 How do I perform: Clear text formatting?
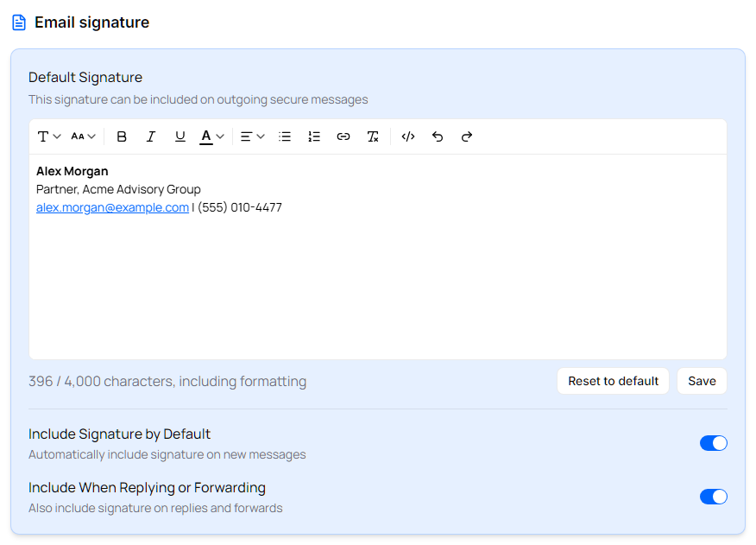click(x=373, y=136)
